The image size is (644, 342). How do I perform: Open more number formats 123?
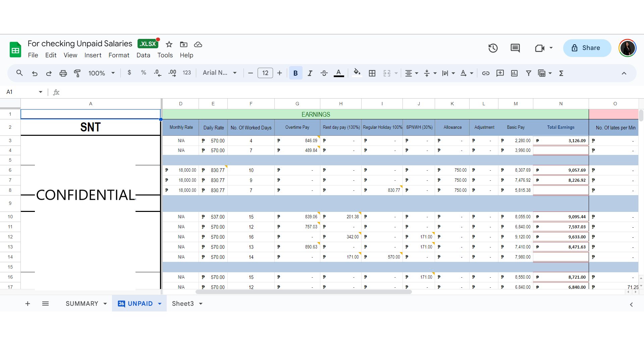[187, 73]
